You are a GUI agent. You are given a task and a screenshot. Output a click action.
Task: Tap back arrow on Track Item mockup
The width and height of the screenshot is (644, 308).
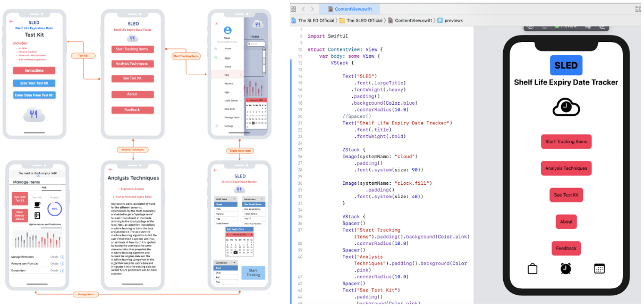click(x=215, y=170)
